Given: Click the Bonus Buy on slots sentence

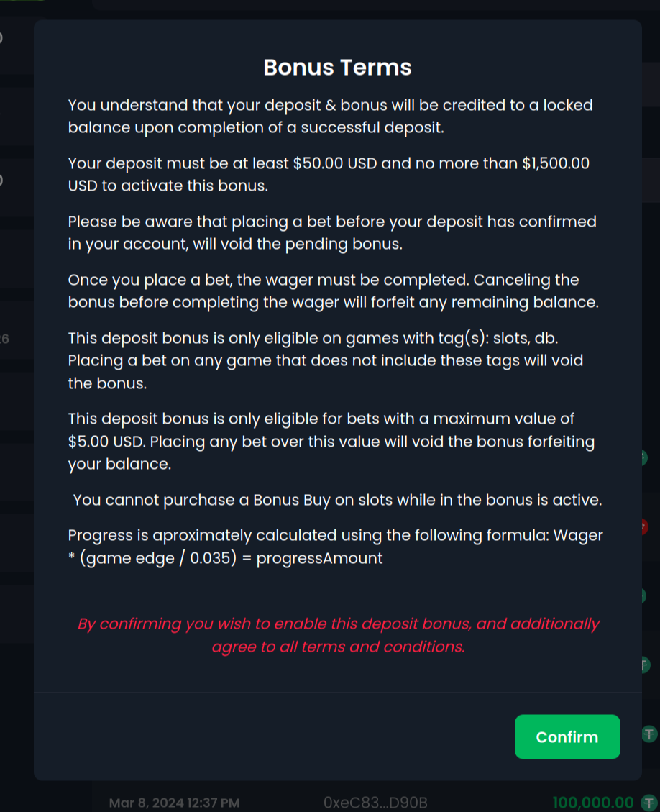Looking at the screenshot, I should coord(337,499).
